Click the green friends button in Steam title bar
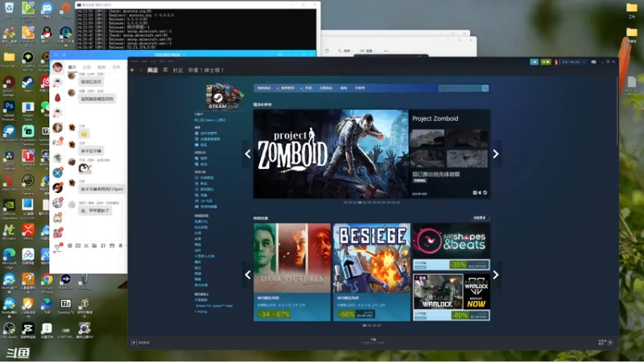 click(546, 62)
